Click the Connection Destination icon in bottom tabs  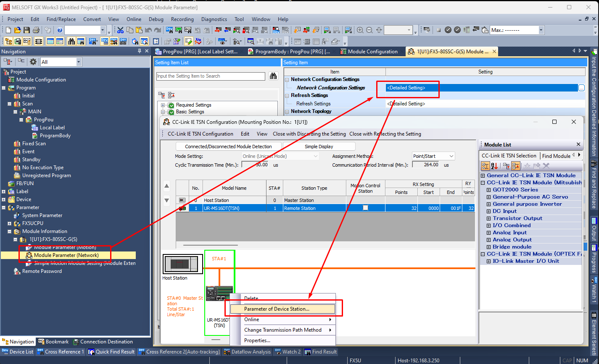coord(76,342)
